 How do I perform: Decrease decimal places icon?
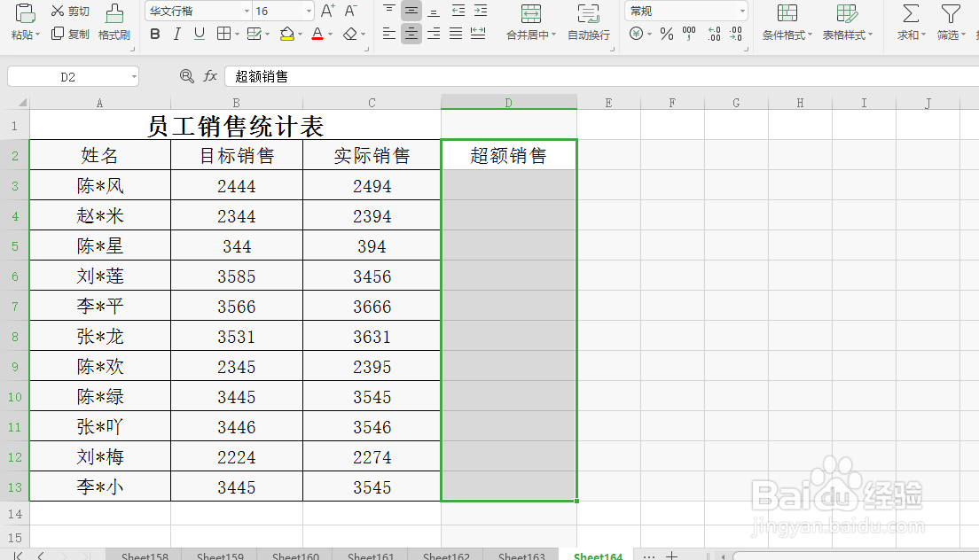point(736,34)
